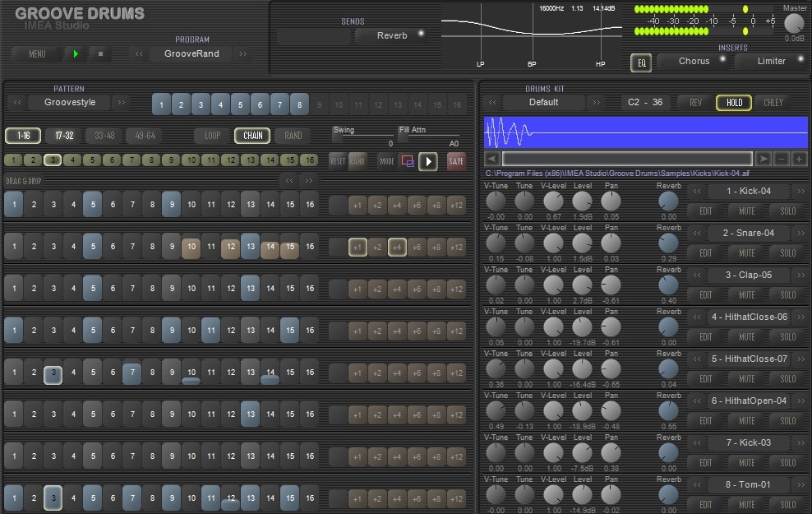Click the highlighted pattern play triangle icon
Viewport: 812px width, 514px height.
point(427,162)
